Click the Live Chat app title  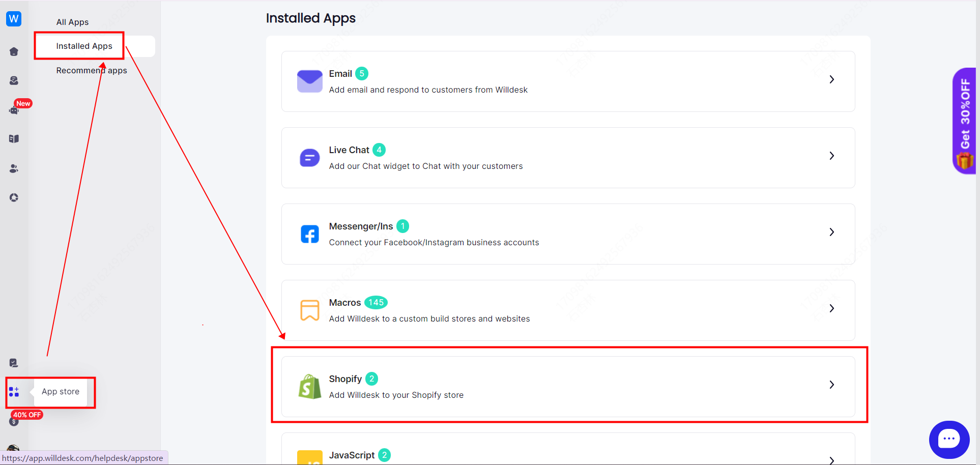(349, 150)
